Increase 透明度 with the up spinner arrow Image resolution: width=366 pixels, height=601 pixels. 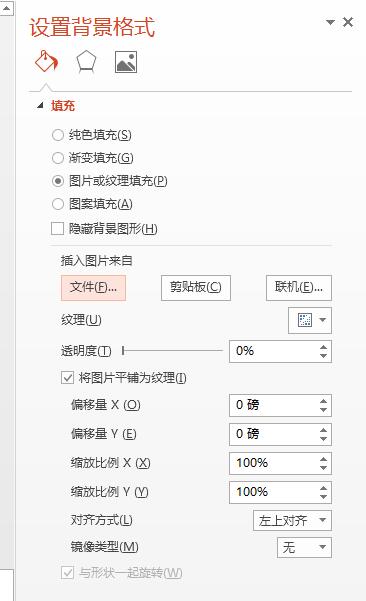click(x=323, y=347)
